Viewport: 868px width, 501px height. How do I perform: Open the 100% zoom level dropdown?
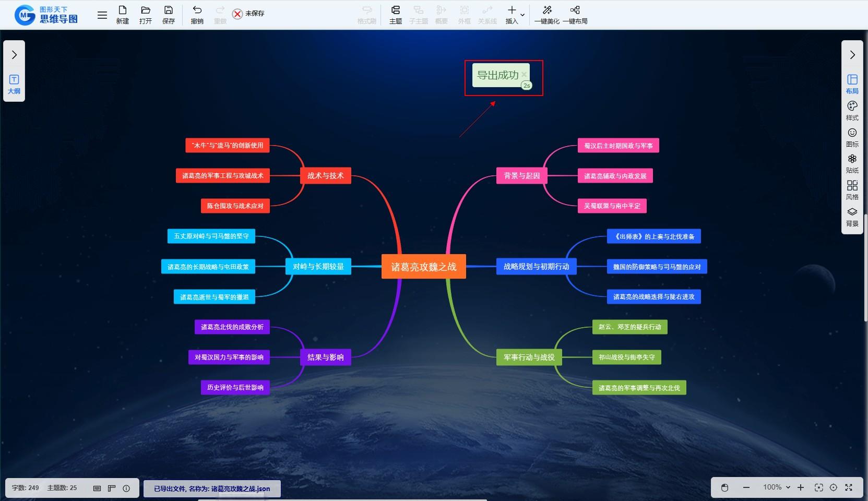click(776, 487)
